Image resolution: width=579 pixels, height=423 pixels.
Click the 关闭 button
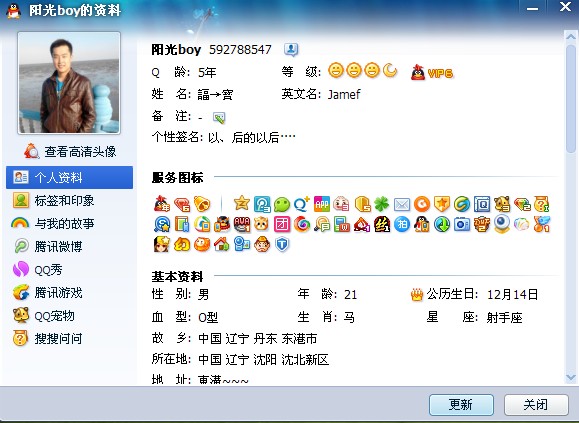536,405
